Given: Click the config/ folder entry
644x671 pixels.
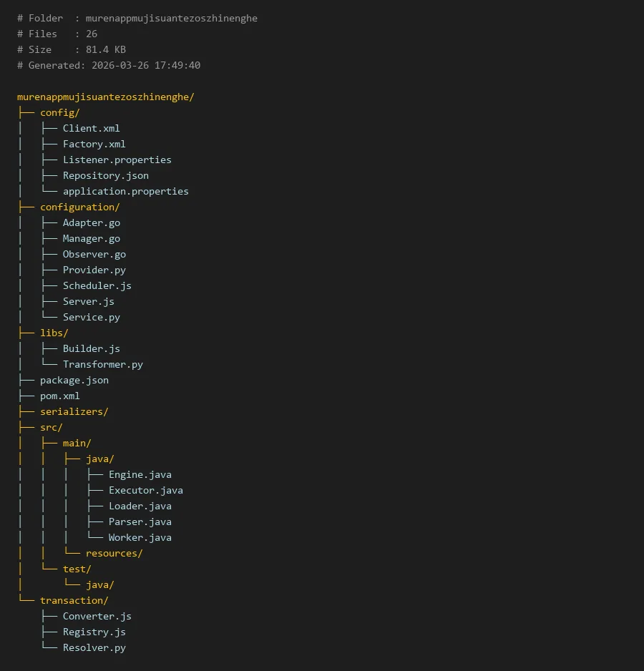Looking at the screenshot, I should 59,112.
